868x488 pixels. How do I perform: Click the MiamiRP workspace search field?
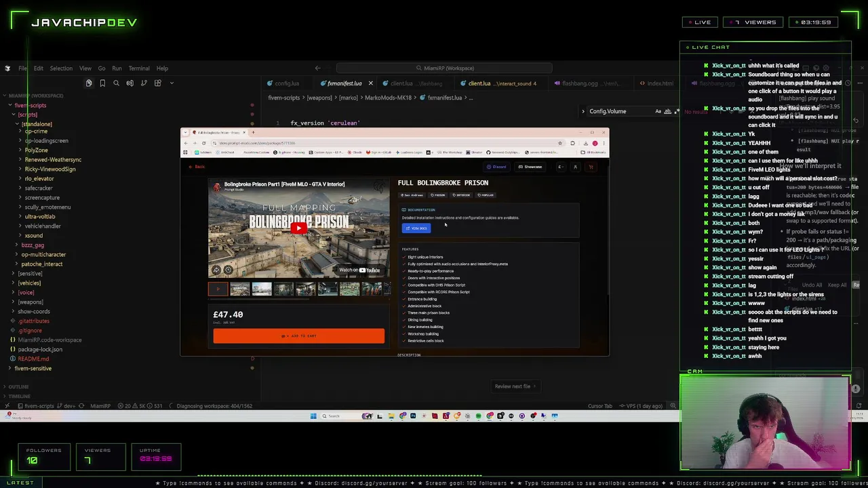(x=444, y=68)
